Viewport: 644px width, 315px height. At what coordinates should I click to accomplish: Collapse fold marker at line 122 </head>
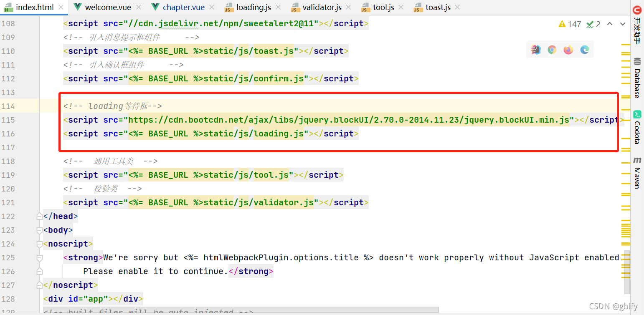click(40, 216)
